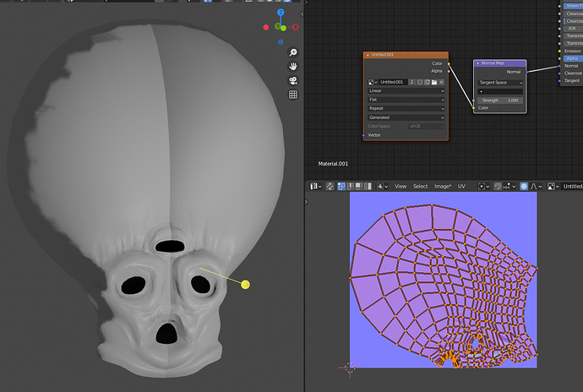This screenshot has height=392, width=583.
Task: Click the sRGB Color Space dropdown
Action: coord(427,127)
